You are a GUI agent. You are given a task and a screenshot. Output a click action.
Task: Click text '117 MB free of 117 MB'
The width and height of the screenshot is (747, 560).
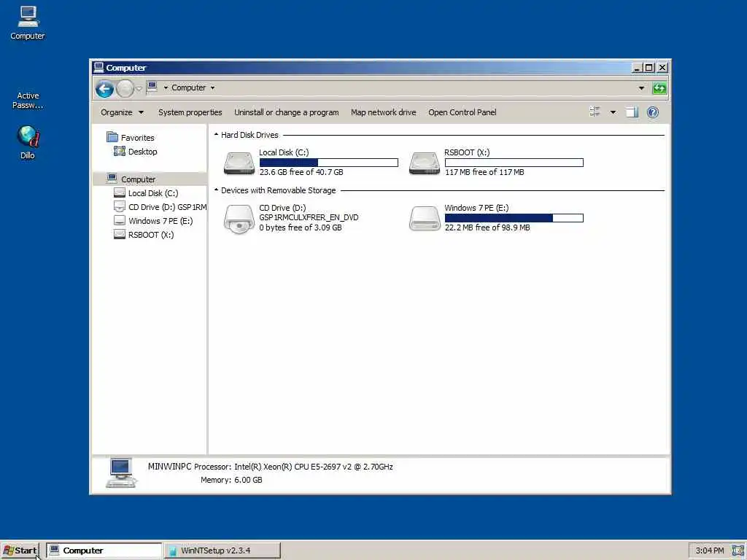[x=484, y=172]
